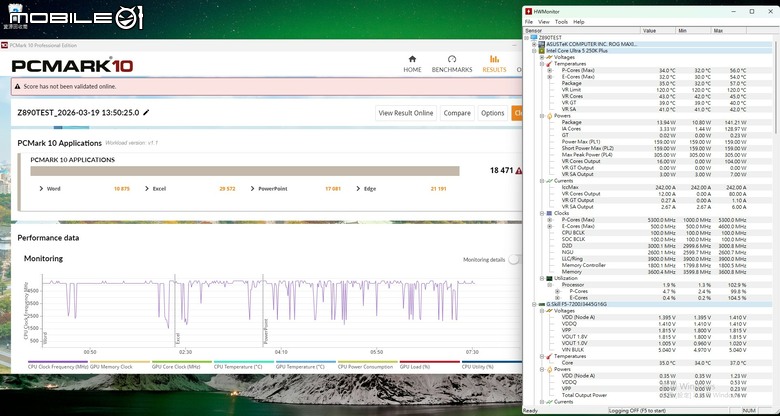
Task: Expand the PowerPoint score chevron
Action: (x=252, y=189)
